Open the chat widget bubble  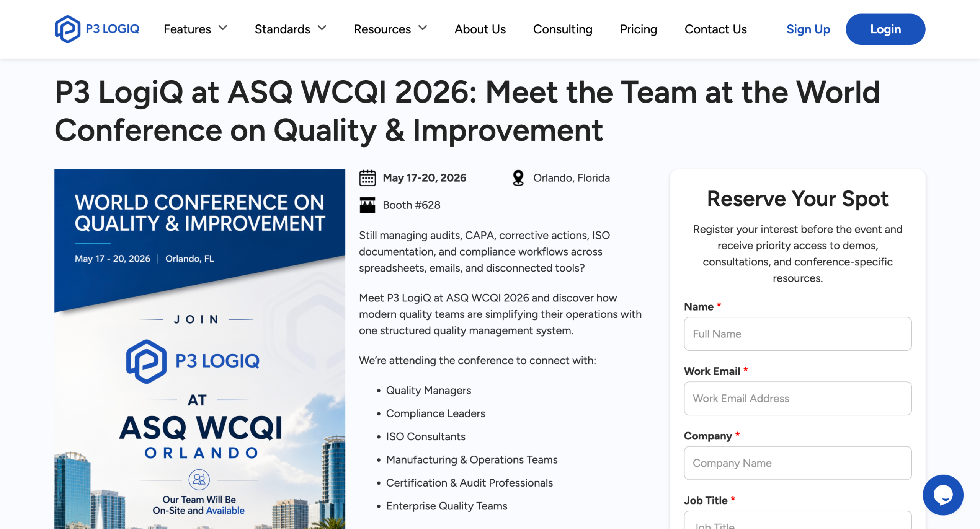[943, 495]
